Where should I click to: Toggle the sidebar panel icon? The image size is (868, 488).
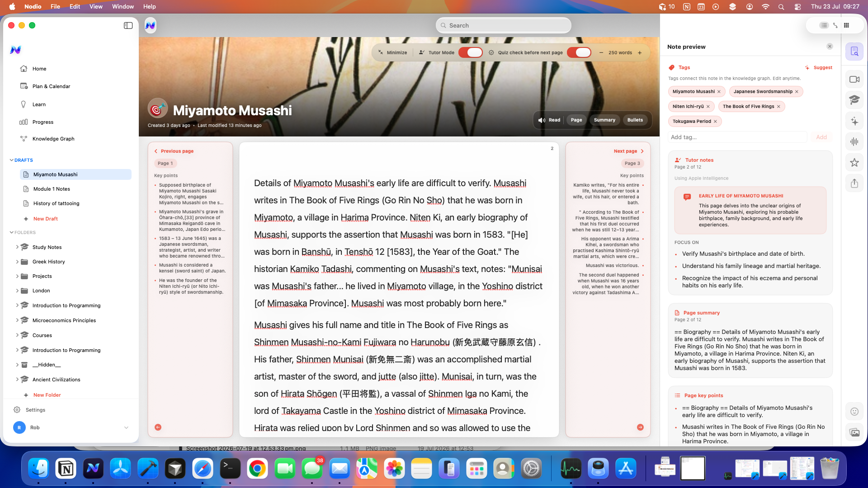(128, 25)
